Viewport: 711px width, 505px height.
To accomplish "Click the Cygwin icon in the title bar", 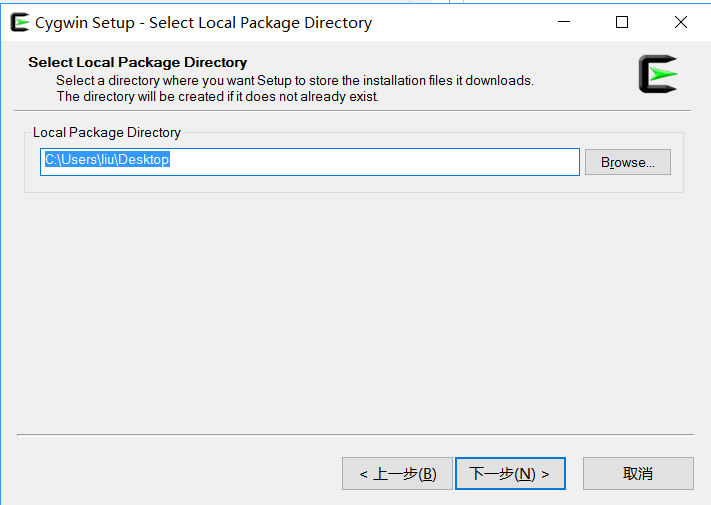I will (20, 22).
